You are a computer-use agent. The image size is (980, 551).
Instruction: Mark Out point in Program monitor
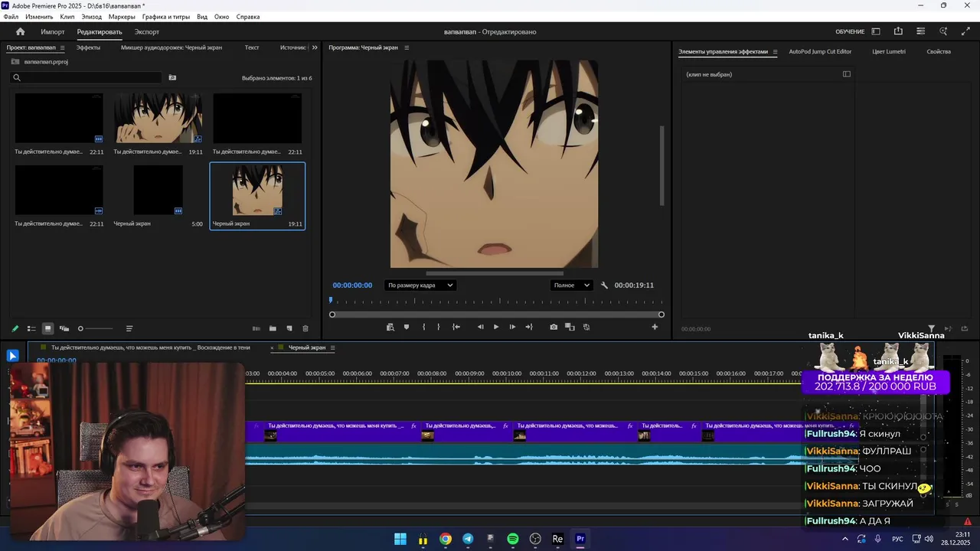coord(439,327)
